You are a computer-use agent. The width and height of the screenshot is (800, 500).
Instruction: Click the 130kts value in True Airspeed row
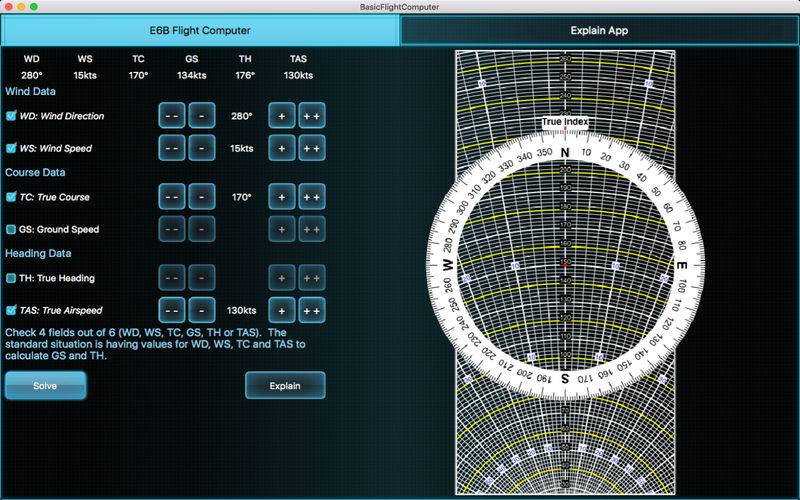coord(241,311)
